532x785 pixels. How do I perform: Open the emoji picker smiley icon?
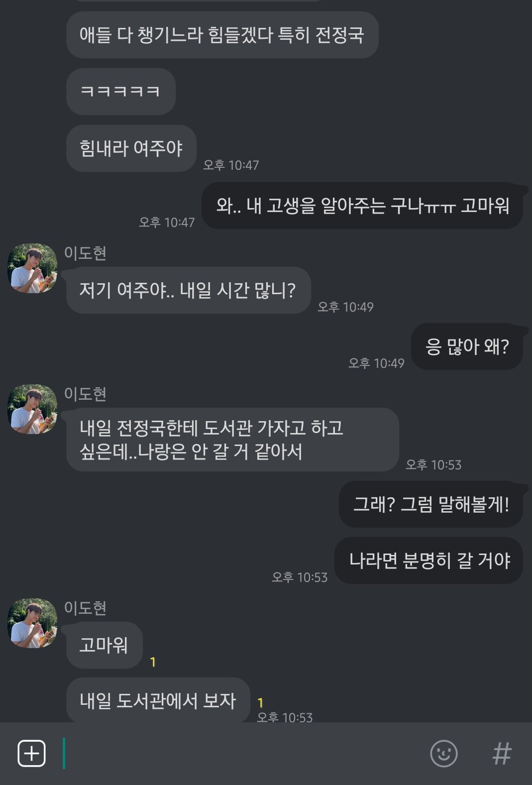pyautogui.click(x=443, y=753)
